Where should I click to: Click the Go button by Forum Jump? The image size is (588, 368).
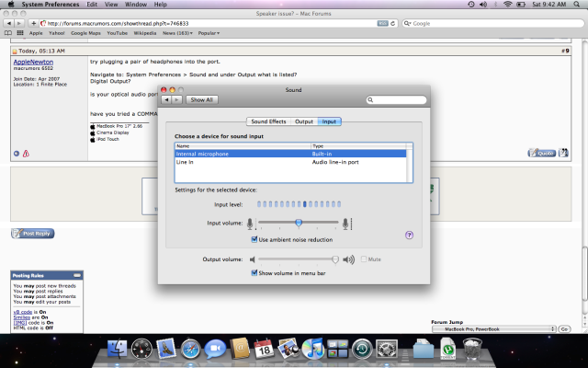coord(564,329)
